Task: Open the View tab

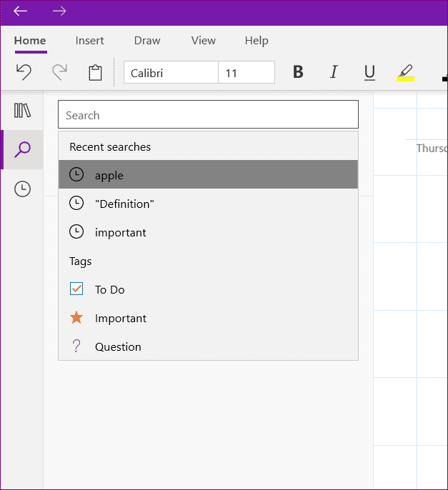Action: (204, 41)
